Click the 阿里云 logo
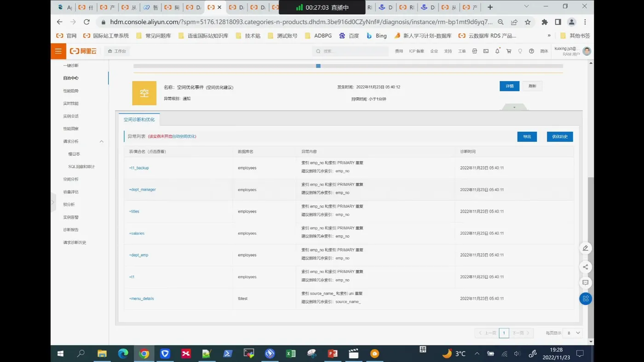This screenshot has height=362, width=644. click(x=83, y=51)
